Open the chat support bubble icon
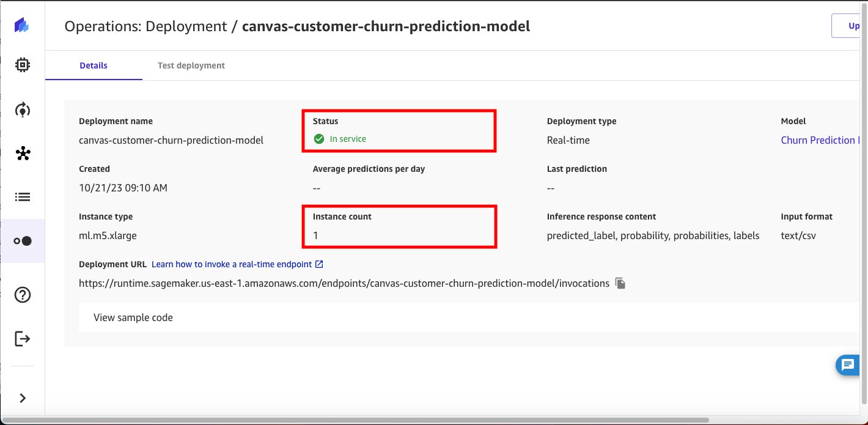The image size is (868, 425). click(x=848, y=365)
